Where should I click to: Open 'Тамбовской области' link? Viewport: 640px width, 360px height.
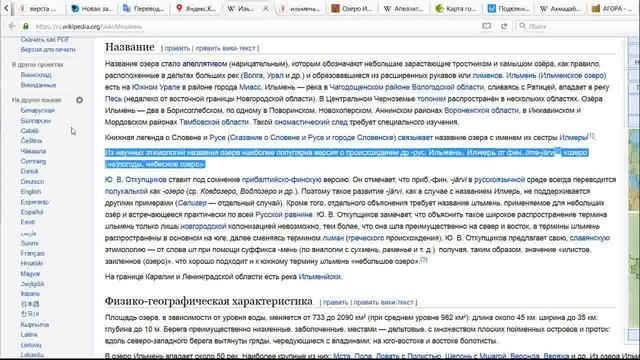click(x=214, y=122)
